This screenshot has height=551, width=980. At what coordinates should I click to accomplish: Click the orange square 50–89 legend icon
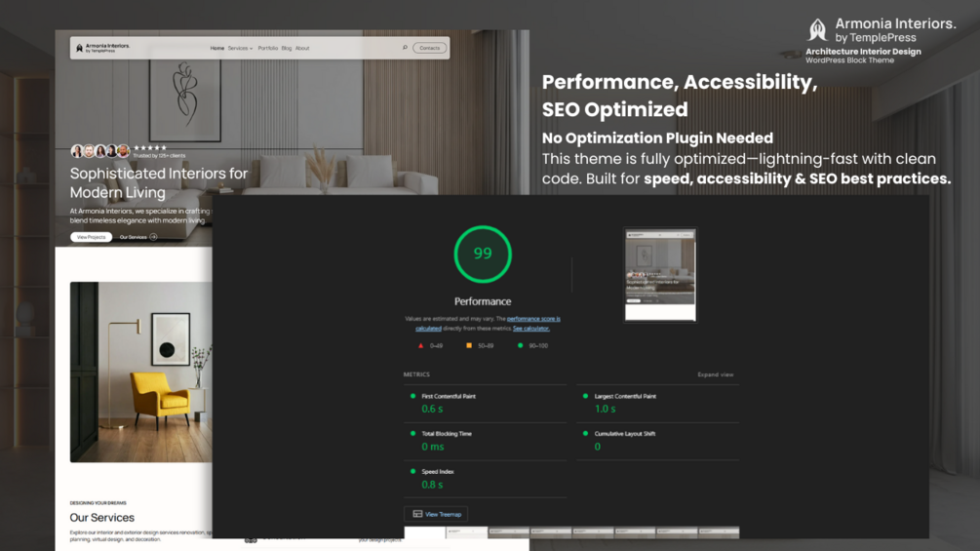[x=469, y=345]
